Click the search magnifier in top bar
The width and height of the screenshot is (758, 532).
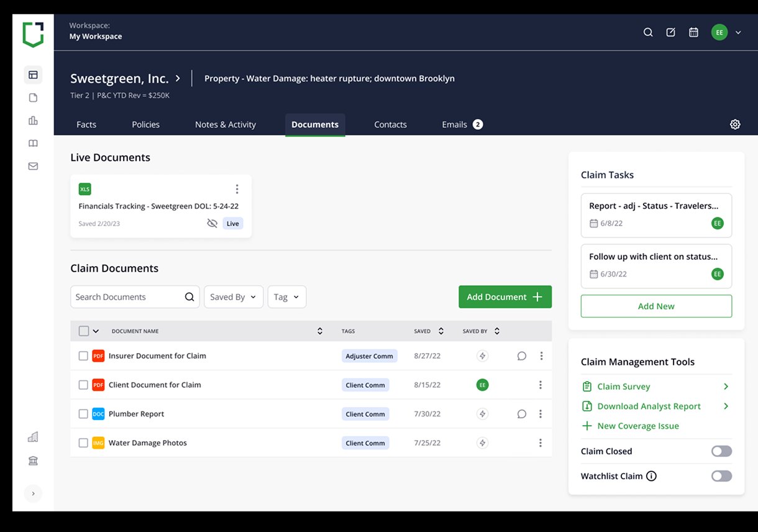click(x=648, y=32)
